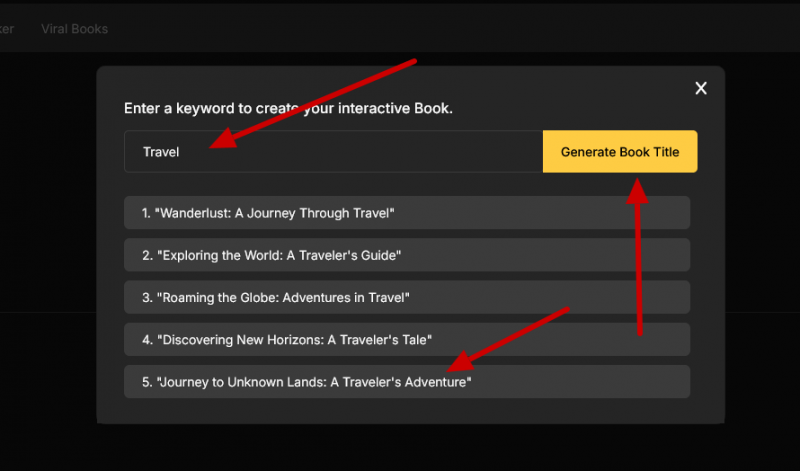Focus the keyword input containing Travel

click(x=333, y=152)
